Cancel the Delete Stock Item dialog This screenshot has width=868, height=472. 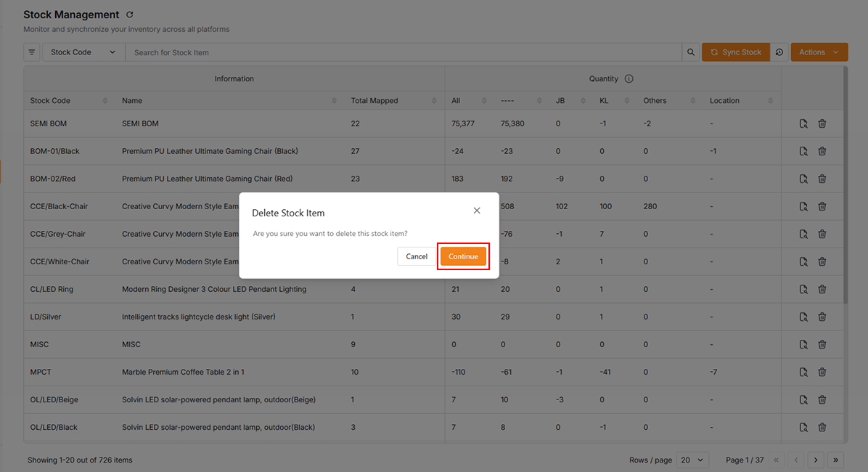pos(417,256)
